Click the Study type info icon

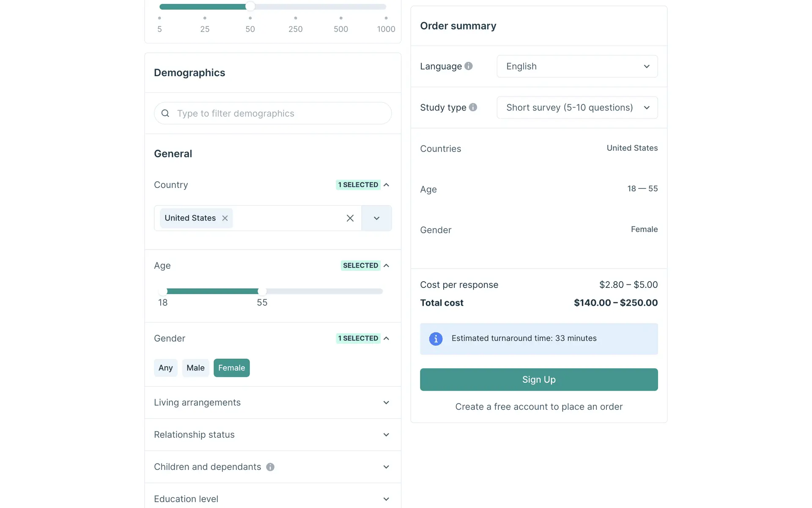click(x=473, y=108)
